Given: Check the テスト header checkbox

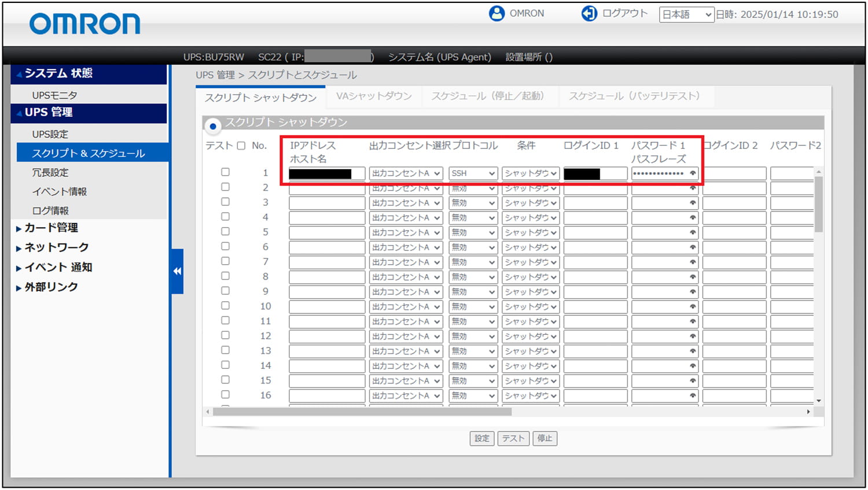Looking at the screenshot, I should coord(241,146).
